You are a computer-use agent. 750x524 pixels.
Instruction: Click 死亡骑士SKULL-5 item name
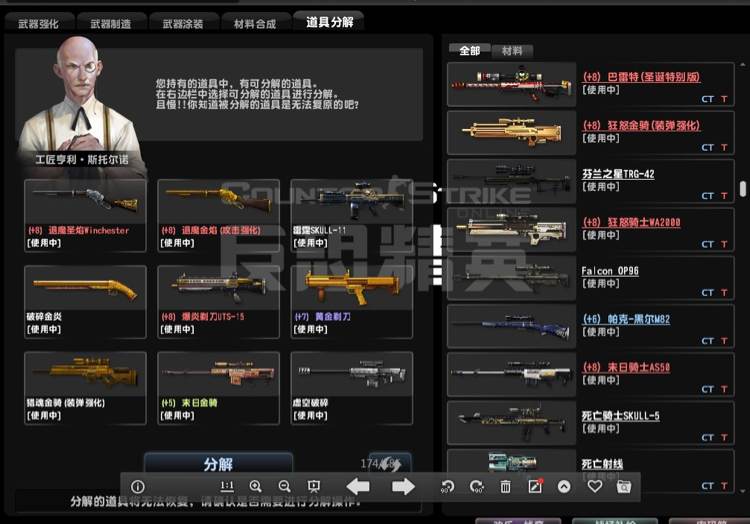620,415
